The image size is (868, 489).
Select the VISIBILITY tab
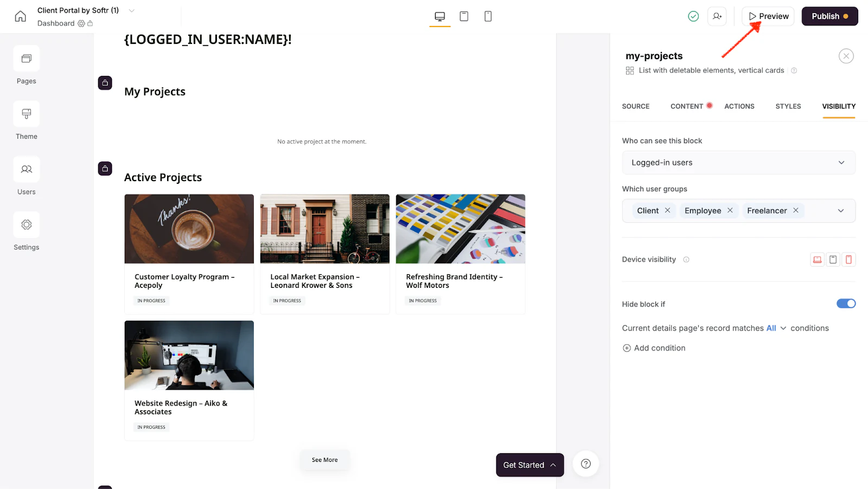pos(839,106)
